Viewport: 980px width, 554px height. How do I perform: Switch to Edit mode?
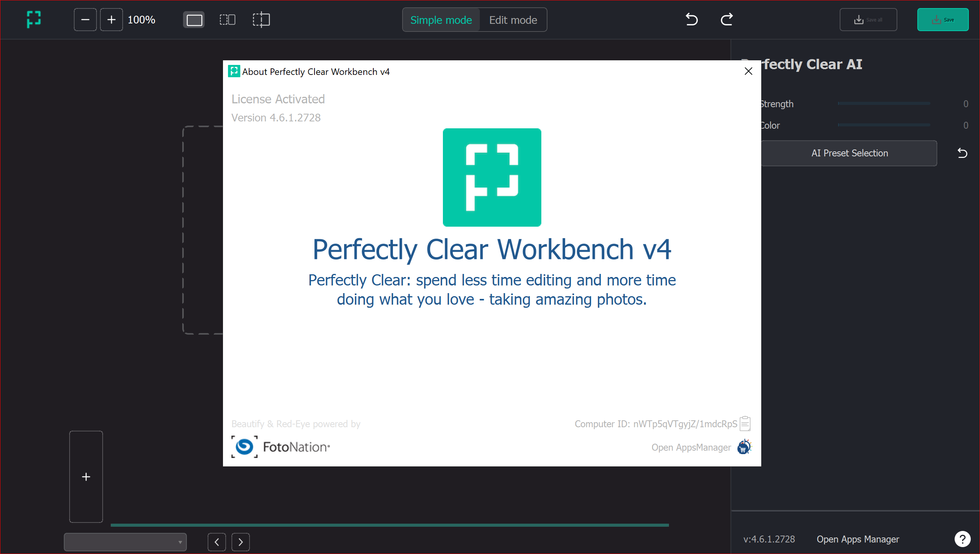513,20
